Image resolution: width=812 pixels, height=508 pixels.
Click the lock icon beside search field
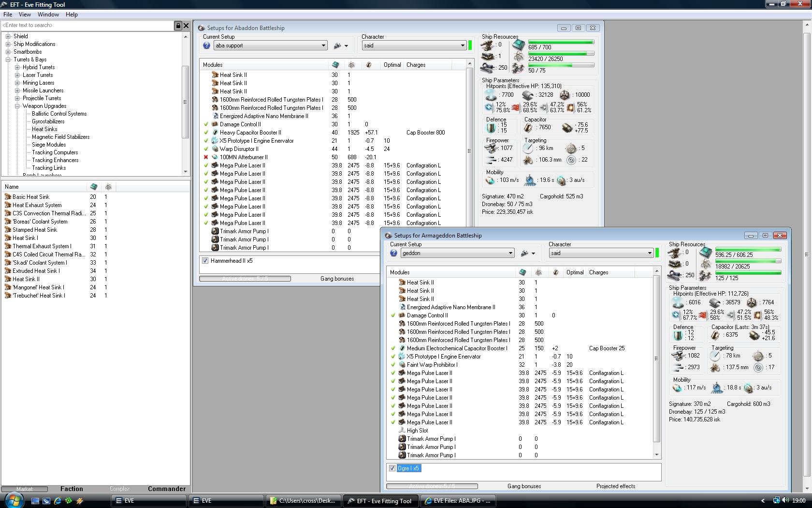click(178, 26)
